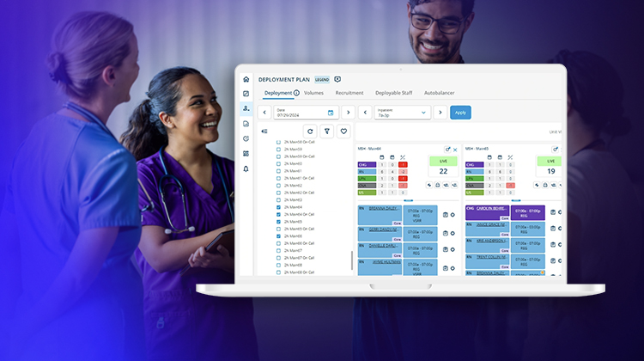The image size is (644, 361).
Task: Open the filter button above the unit list
Action: (x=326, y=132)
